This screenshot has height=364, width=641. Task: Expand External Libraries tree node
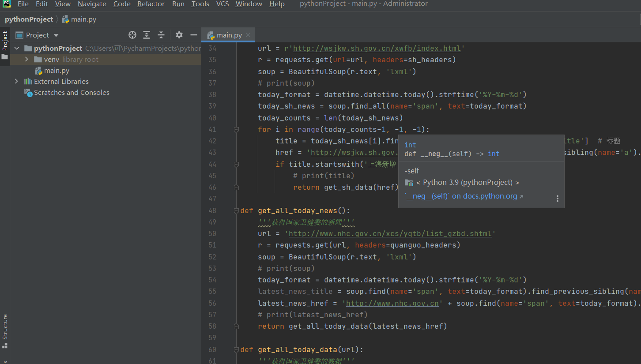(17, 81)
